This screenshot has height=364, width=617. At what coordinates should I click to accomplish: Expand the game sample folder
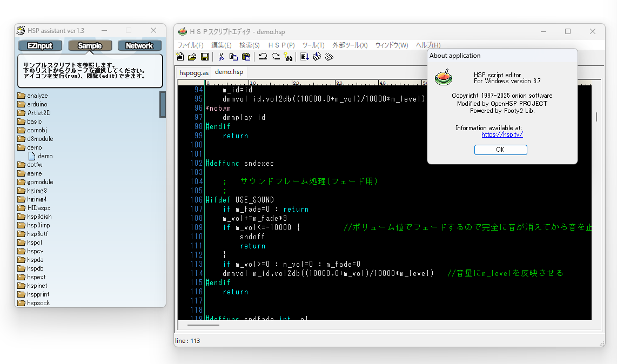tap(30, 173)
